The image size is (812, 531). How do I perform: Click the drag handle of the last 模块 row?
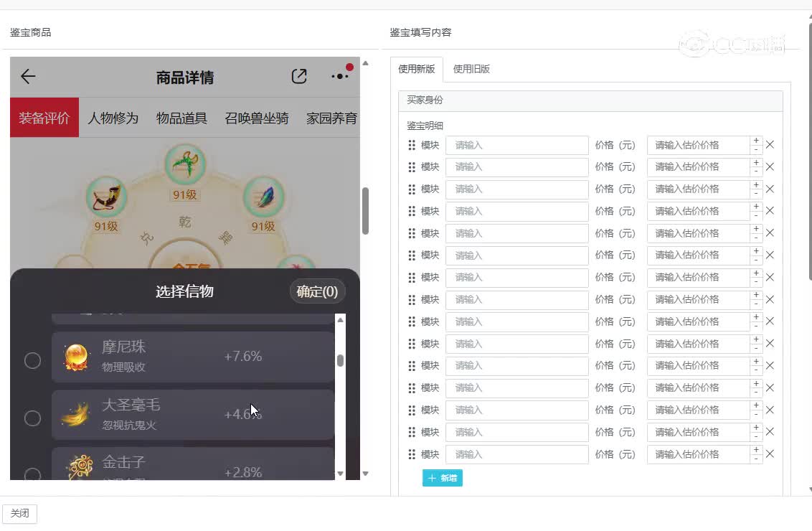(x=412, y=454)
